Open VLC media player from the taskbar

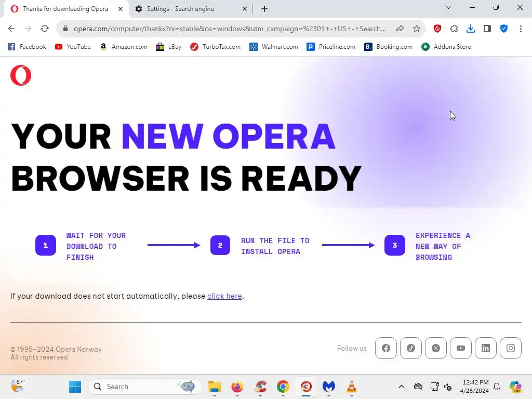tap(352, 387)
